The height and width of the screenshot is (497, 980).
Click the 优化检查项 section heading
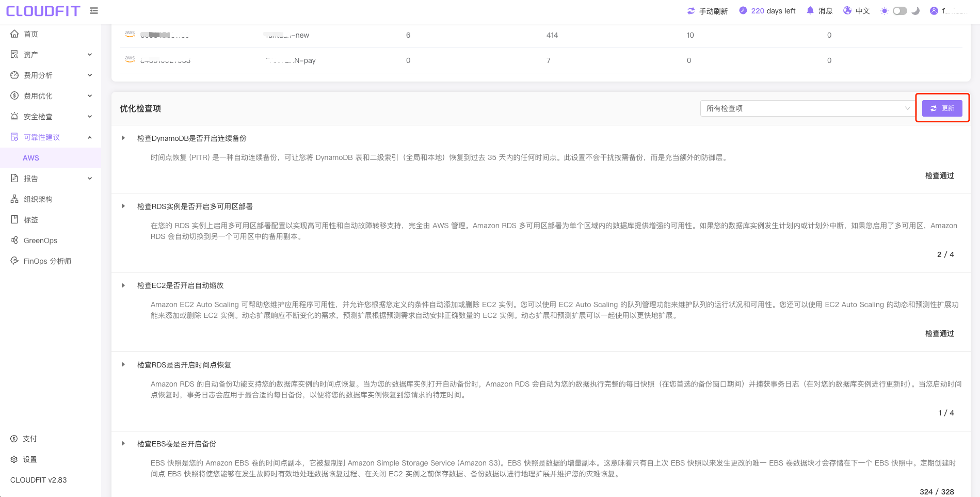[x=140, y=108]
